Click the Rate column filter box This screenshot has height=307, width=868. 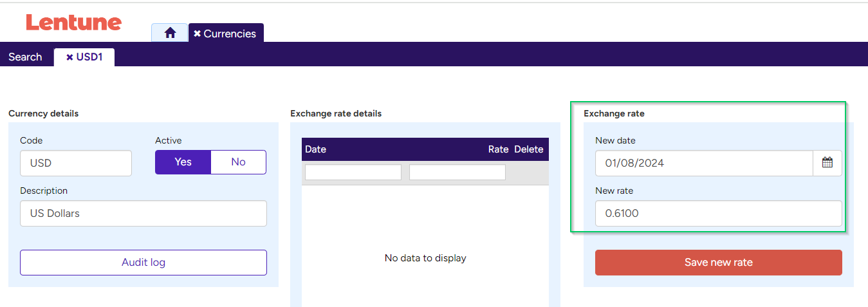click(457, 172)
